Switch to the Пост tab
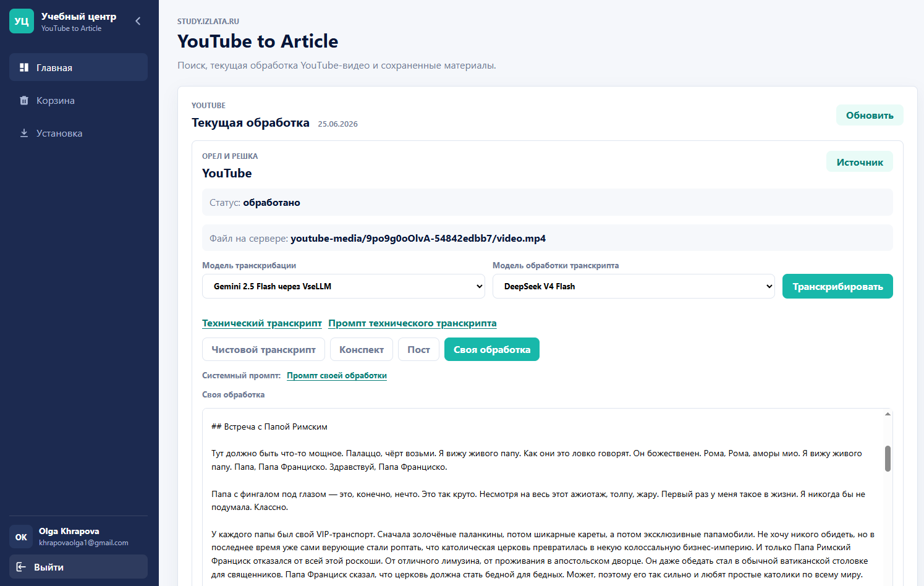The image size is (924, 586). point(418,349)
